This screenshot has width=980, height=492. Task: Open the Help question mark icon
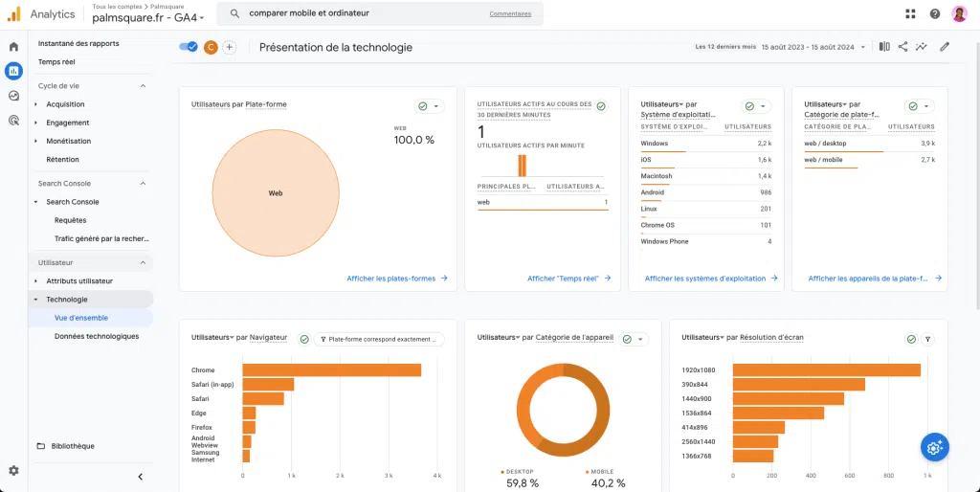tap(935, 13)
